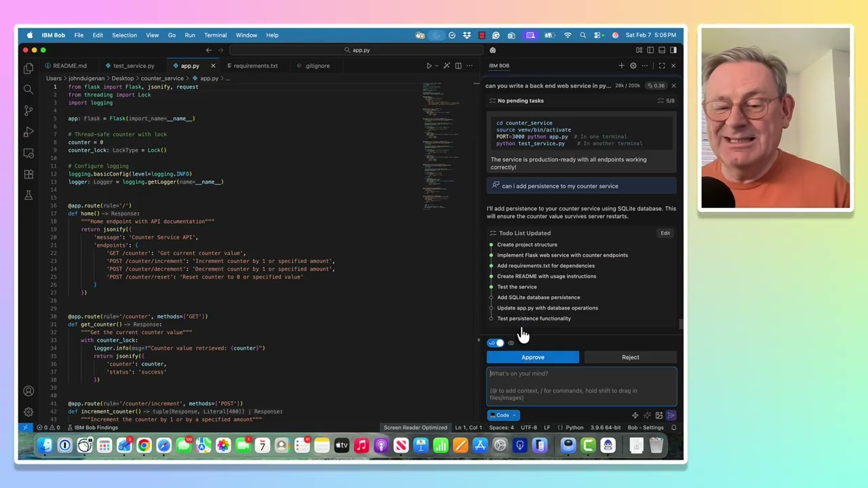Open IBM Bob panel settings gear
This screenshot has height=488, width=868.
tap(633, 66)
